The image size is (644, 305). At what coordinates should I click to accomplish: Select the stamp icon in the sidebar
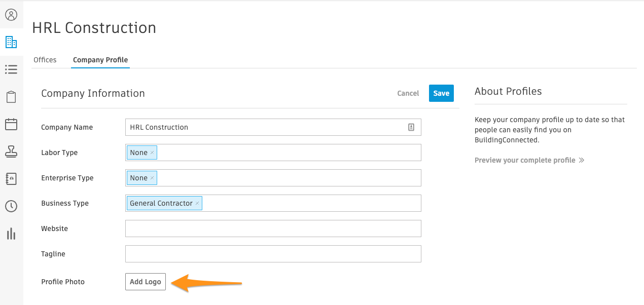[x=11, y=151]
